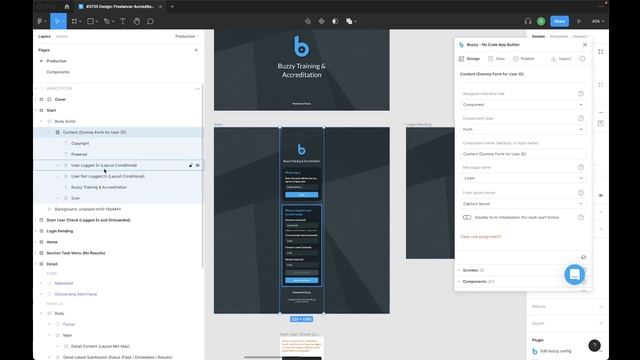Click help icon for assigned interface role
Image resolution: width=640 pixels, height=360 pixels.
pyautogui.click(x=581, y=93)
